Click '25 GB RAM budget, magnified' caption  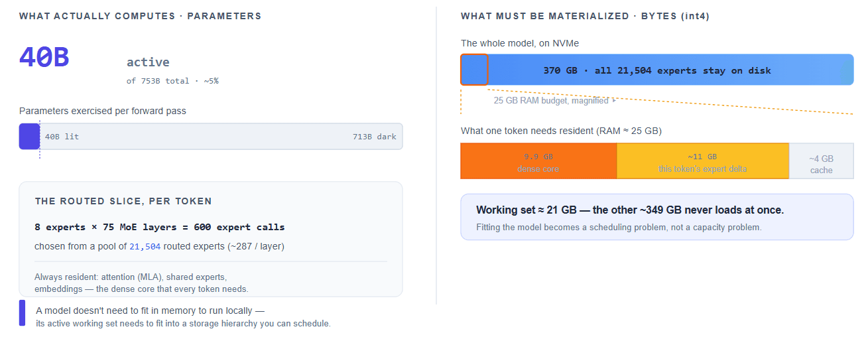556,101
